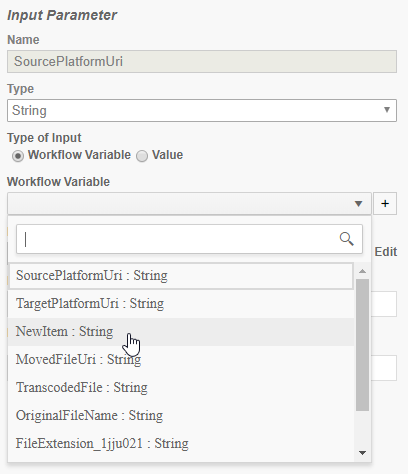Click the variable list scrollbar thumb

click(x=362, y=345)
